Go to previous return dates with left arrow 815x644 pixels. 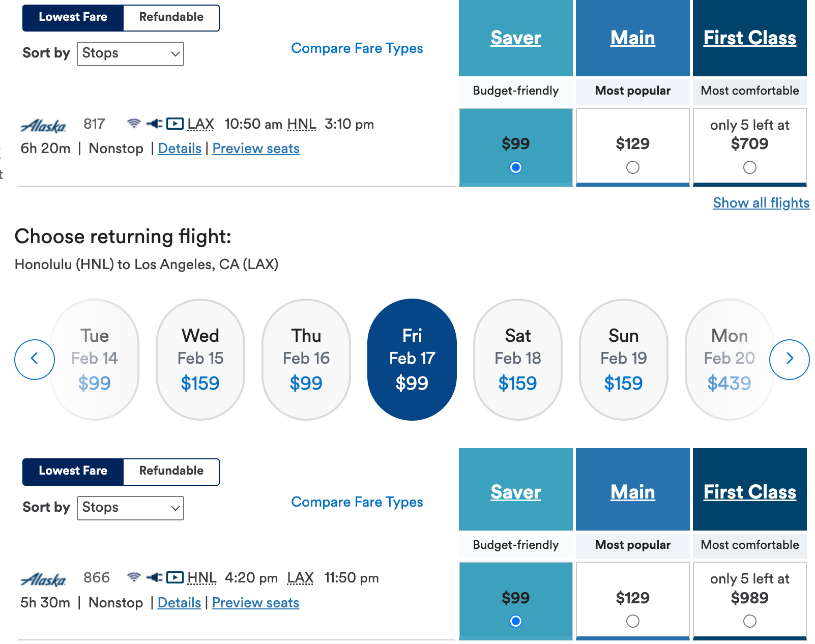coord(35,359)
